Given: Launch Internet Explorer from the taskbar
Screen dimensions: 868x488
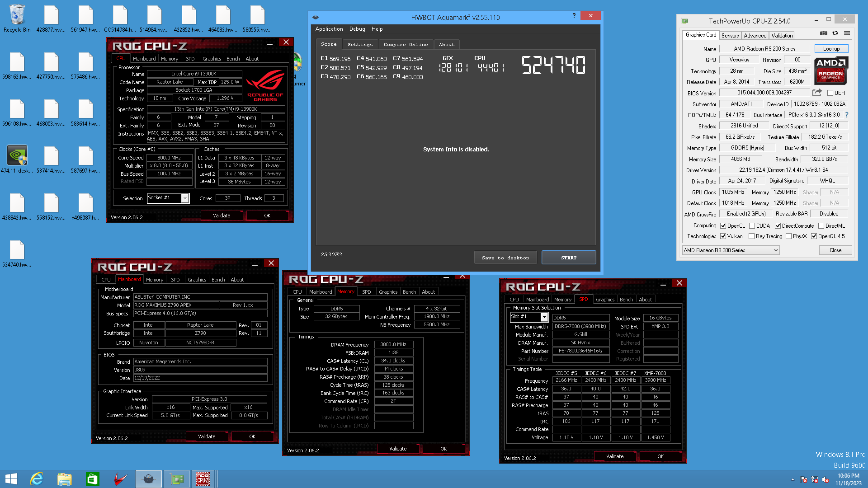Looking at the screenshot, I should click(36, 479).
